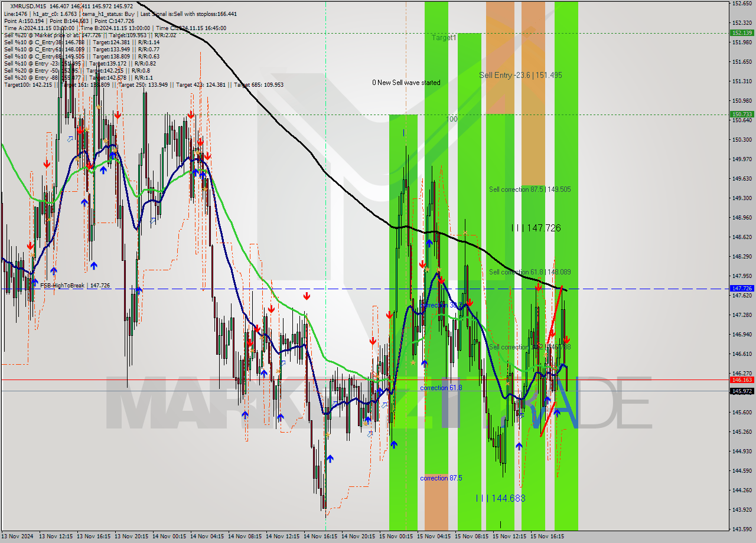Click the 152.650 price axis value
This screenshot has width=756, height=543.
pos(742,4)
